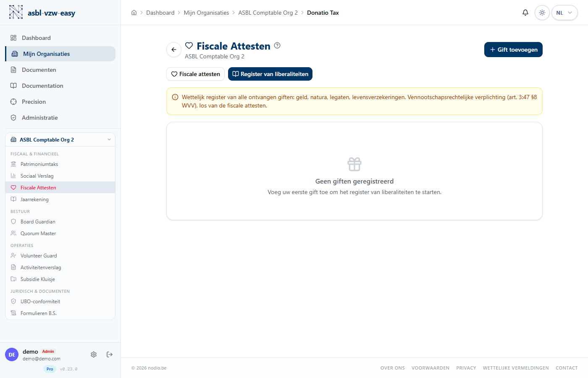
Task: Click the Sociaal Verslag chart icon
Action: click(13, 176)
